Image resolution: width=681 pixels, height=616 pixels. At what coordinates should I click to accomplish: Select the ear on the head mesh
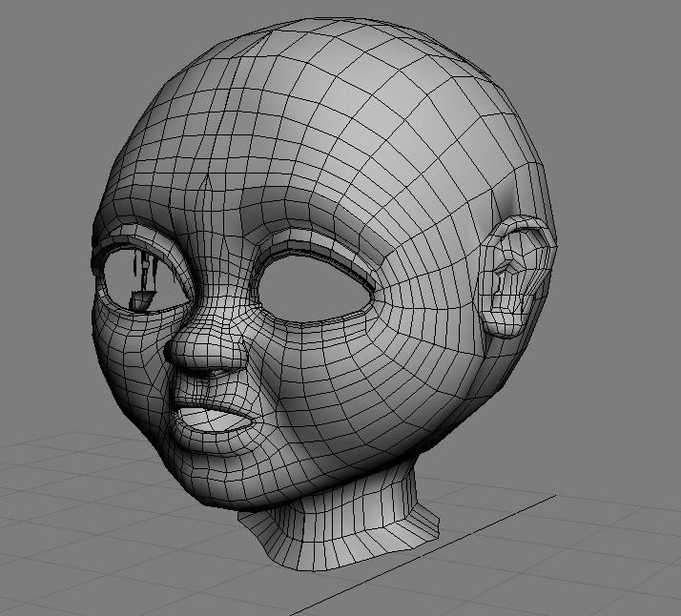[516, 277]
